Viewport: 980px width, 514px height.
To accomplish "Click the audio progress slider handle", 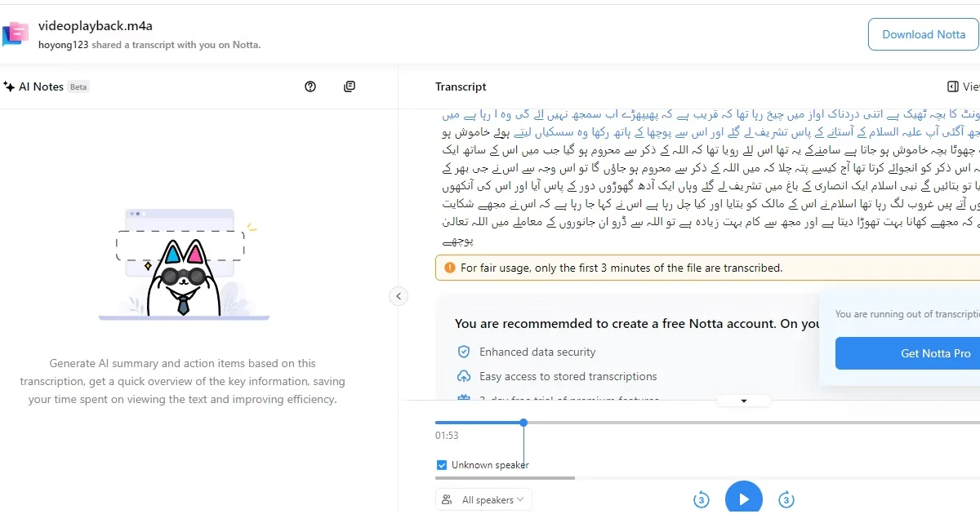I will [x=523, y=423].
